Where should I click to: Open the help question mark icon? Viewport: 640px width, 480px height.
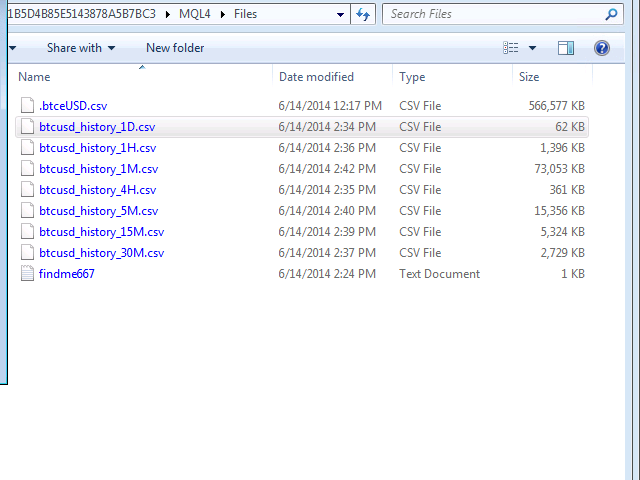click(602, 48)
